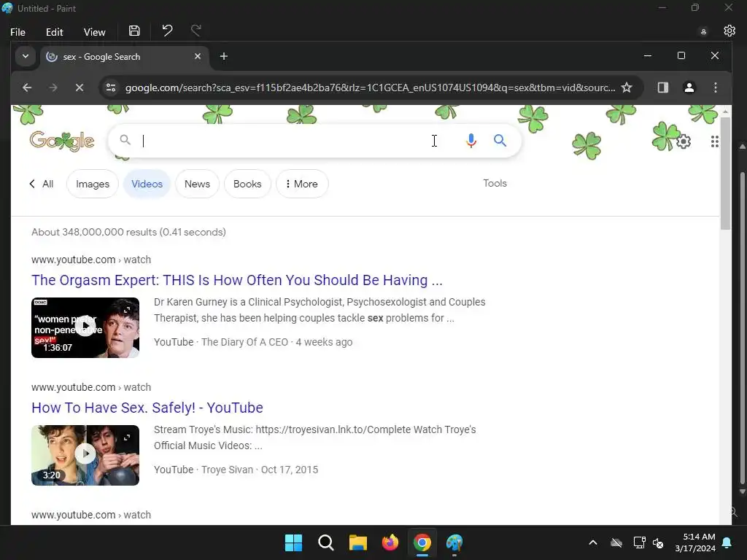Open the Paint View menu
The width and height of the screenshot is (747, 560).
[x=94, y=32]
